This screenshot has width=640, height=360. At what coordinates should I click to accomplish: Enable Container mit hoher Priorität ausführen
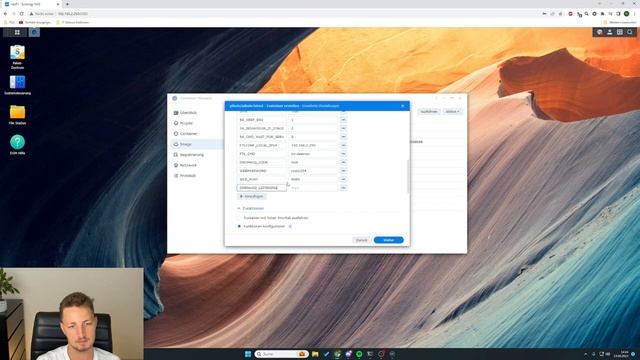(x=239, y=218)
